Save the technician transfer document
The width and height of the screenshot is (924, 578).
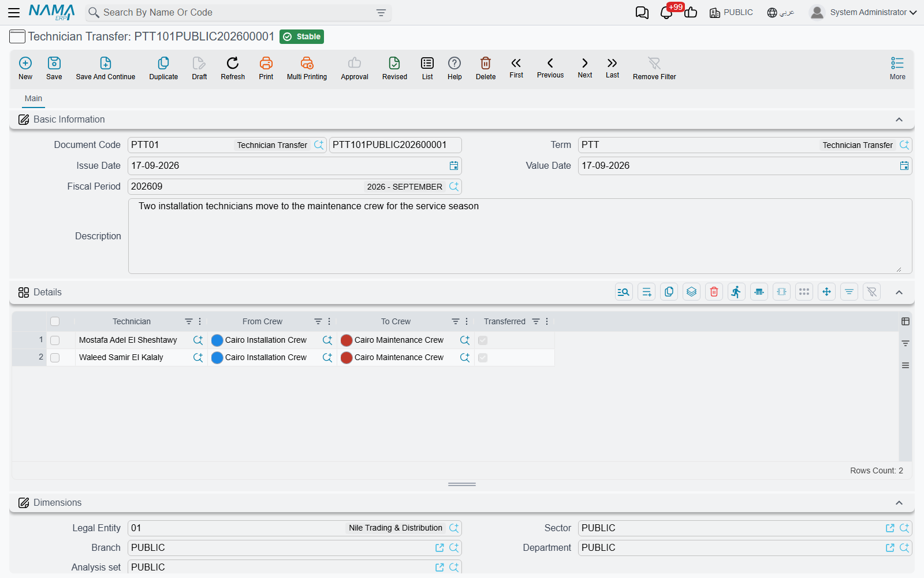pyautogui.click(x=54, y=68)
